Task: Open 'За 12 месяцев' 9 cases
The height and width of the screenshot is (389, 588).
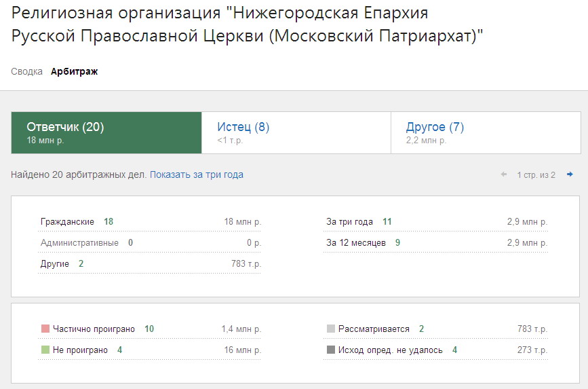Action: click(435, 242)
